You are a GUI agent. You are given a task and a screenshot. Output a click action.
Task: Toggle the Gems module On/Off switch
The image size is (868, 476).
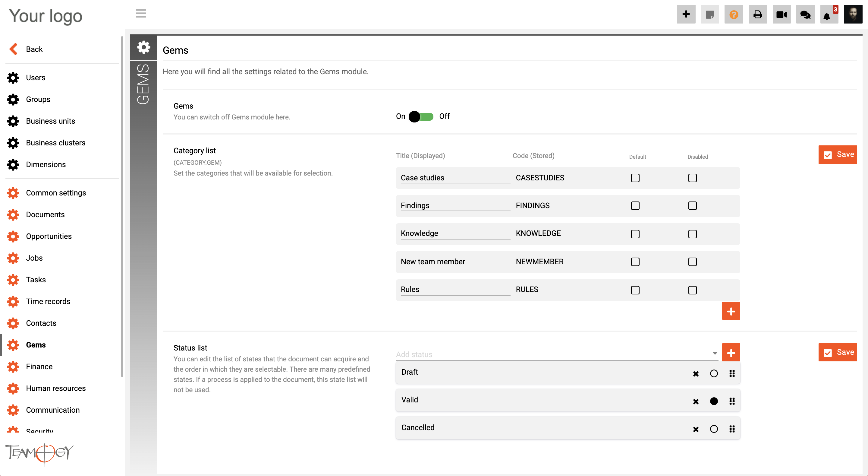pyautogui.click(x=421, y=116)
